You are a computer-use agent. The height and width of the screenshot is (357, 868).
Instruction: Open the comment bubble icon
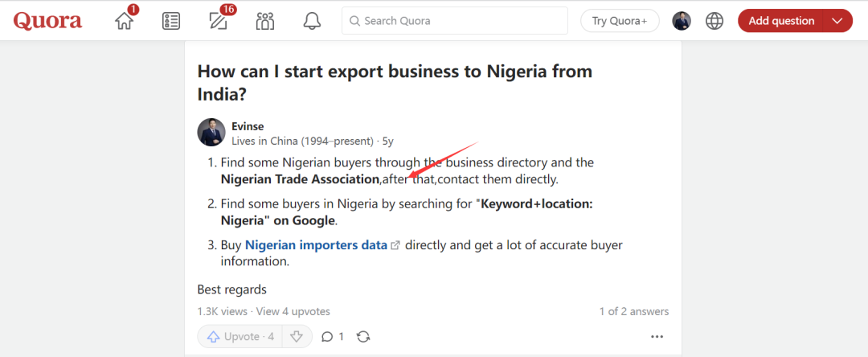pyautogui.click(x=327, y=337)
